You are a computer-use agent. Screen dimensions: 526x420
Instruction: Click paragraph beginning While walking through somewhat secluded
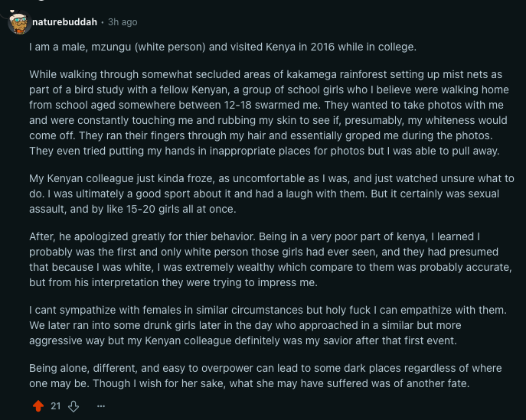(x=269, y=112)
